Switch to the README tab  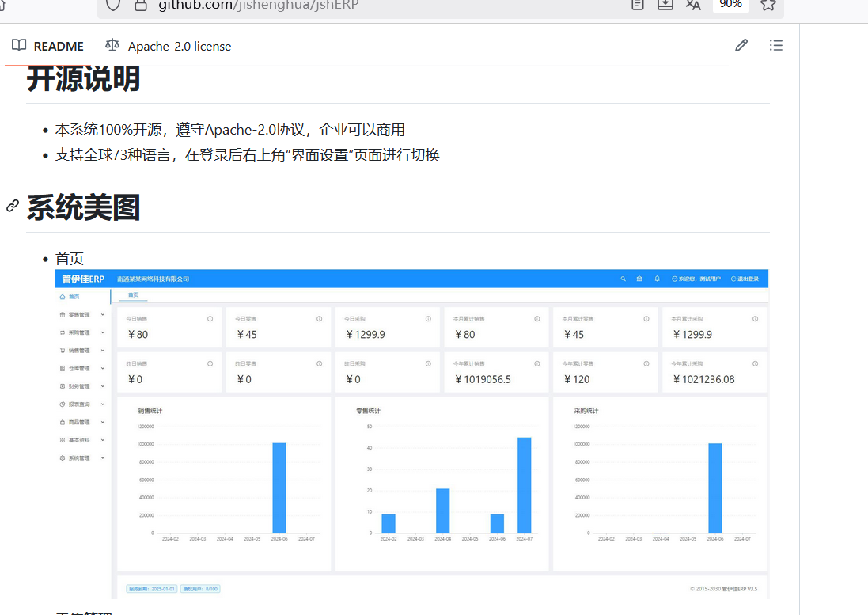pyautogui.click(x=48, y=46)
